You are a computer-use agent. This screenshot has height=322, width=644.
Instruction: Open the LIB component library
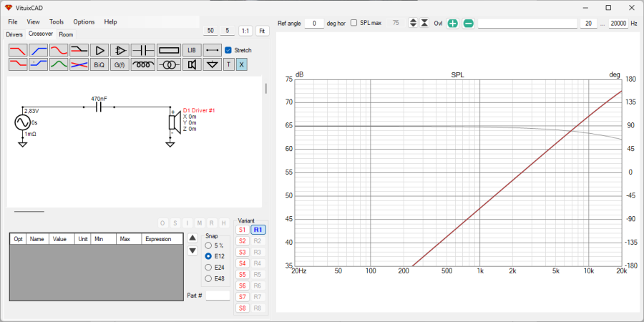tap(192, 51)
